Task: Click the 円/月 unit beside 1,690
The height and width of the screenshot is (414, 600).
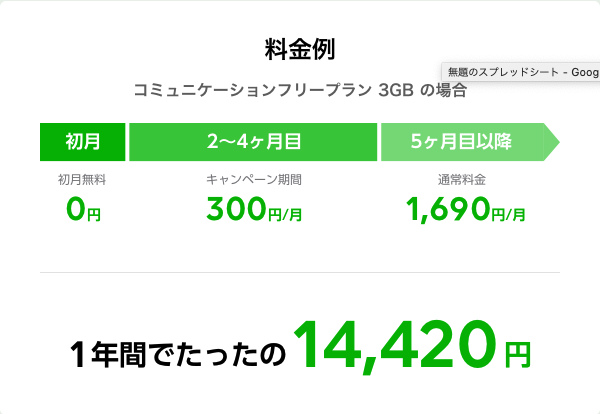Action: [x=508, y=215]
